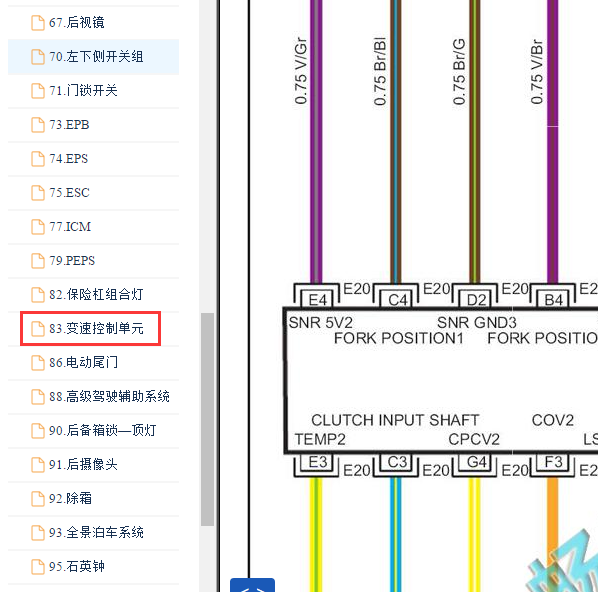Click the 0.75 Br/Bl wire label
Image resolution: width=598 pixels, height=592 pixels.
point(380,71)
